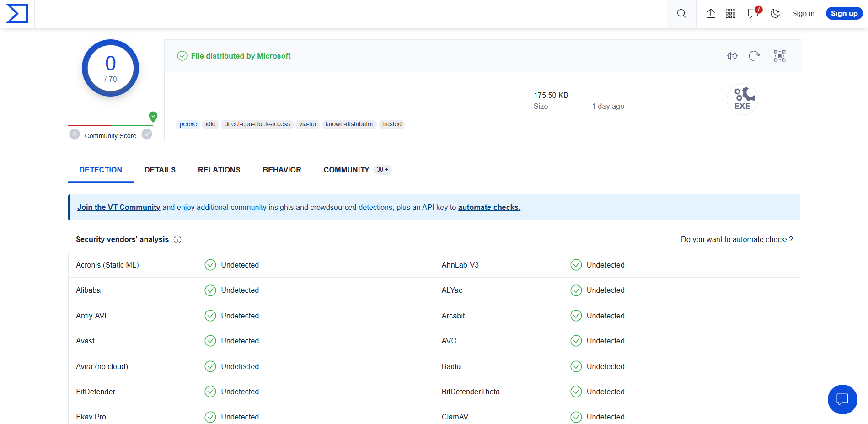Click Baidu undetected check icon
This screenshot has height=424, width=868.
click(x=576, y=366)
